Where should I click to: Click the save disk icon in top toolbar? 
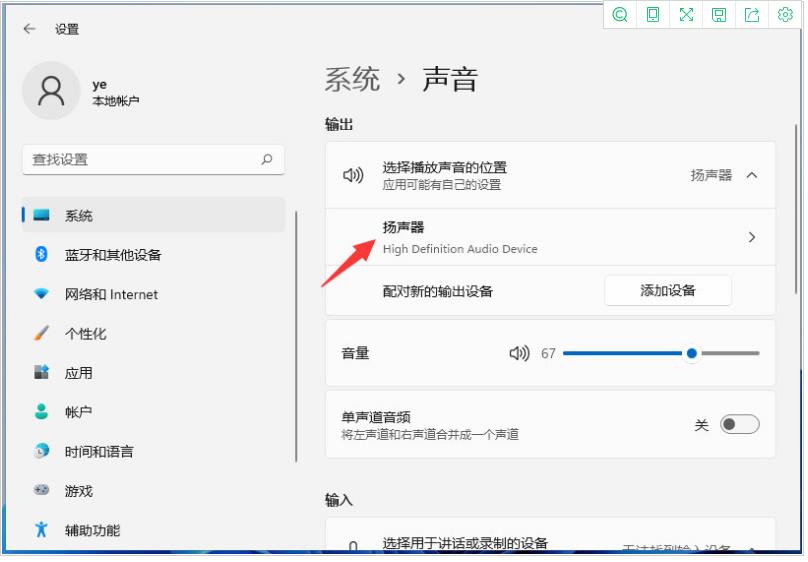coord(719,14)
